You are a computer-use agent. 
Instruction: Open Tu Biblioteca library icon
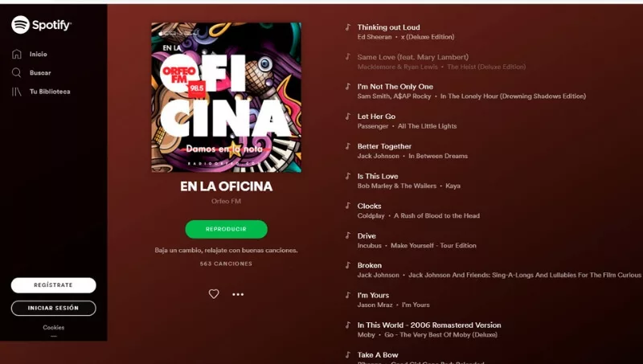click(16, 92)
